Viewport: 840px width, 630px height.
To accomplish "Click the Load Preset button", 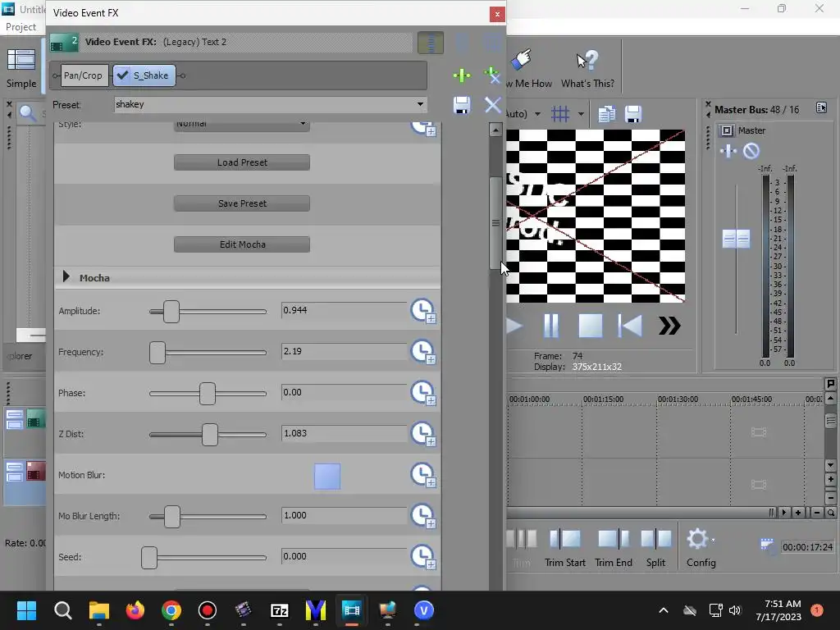I will tap(242, 162).
